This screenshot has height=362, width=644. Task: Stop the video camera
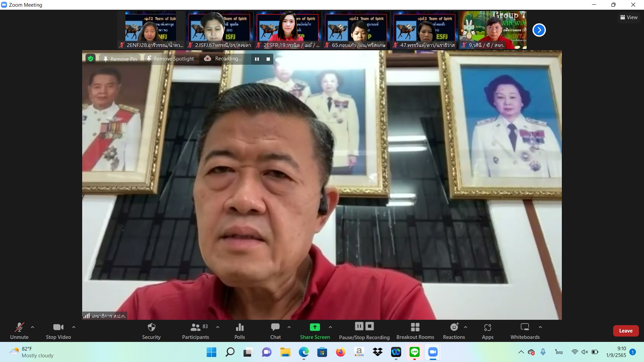tap(58, 330)
